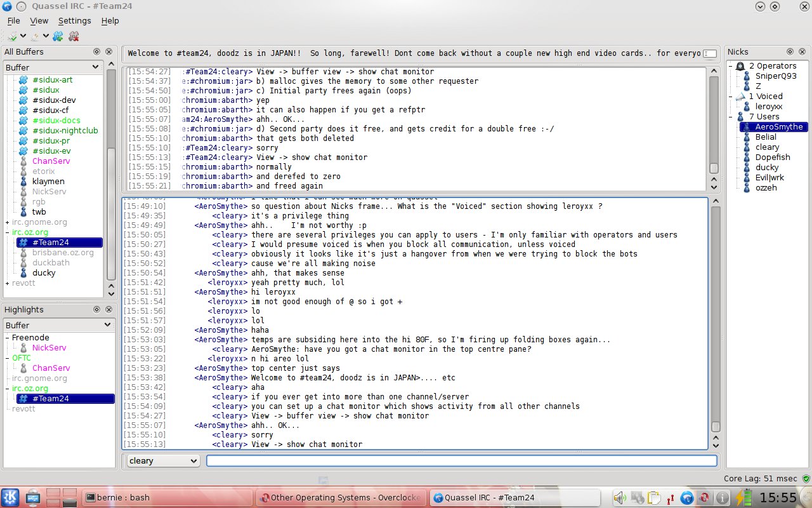Viewport: 812px width, 508px height.
Task: Select the #sidux-art channel
Action: [x=52, y=80]
